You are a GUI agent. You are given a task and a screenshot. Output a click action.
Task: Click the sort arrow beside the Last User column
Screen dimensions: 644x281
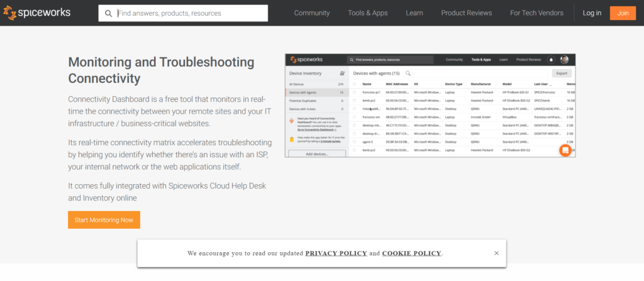550,85
